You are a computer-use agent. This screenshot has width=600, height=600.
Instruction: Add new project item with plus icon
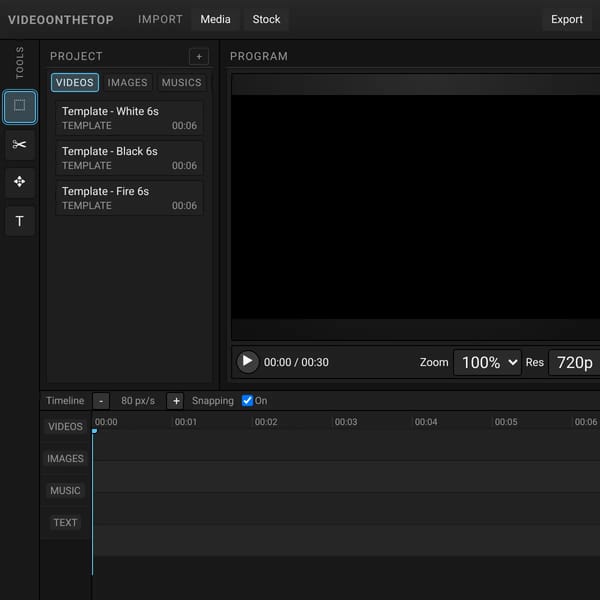point(199,57)
